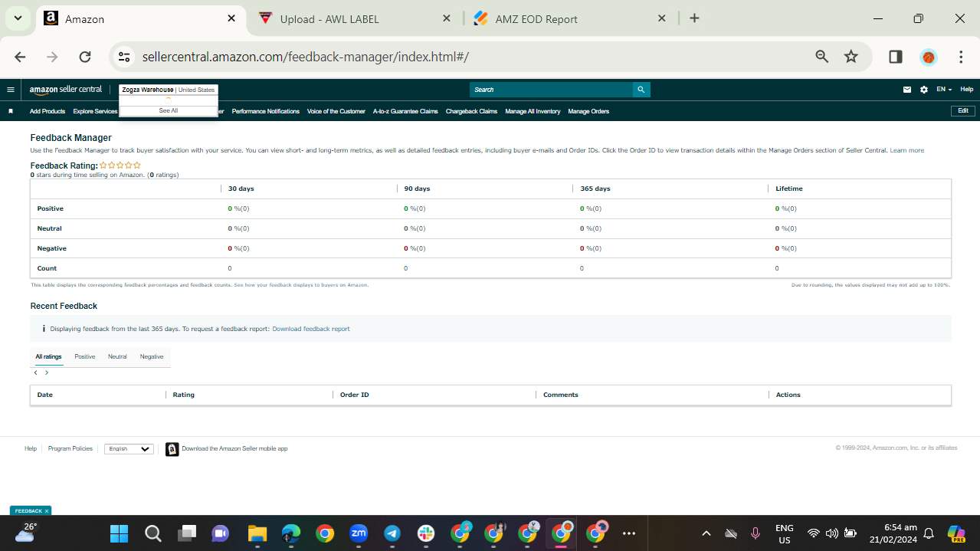
Task: View site information icon in address bar
Action: [124, 57]
